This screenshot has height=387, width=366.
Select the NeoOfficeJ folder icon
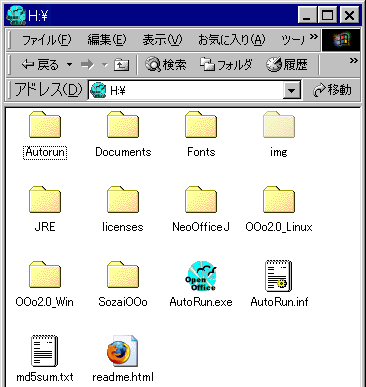click(201, 199)
